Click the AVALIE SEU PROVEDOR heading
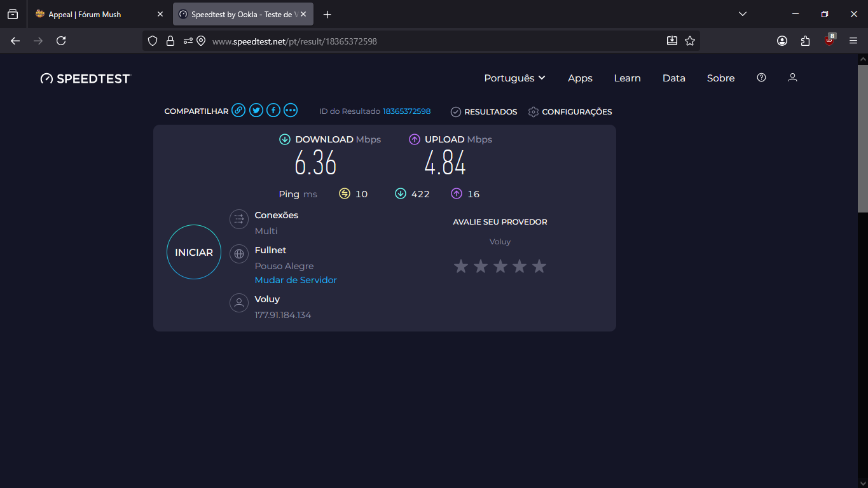This screenshot has width=868, height=488. click(x=500, y=222)
